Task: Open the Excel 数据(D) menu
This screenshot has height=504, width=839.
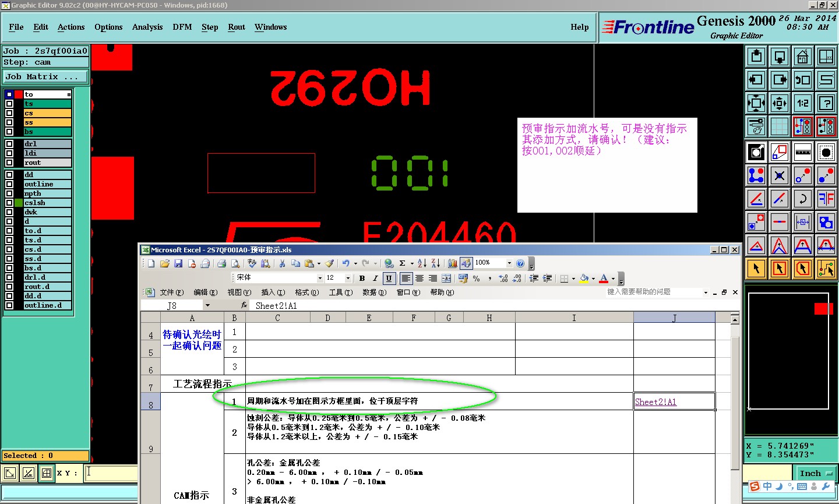Action: pyautogui.click(x=375, y=292)
